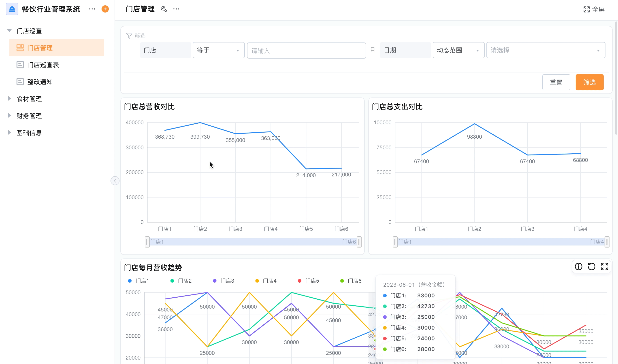The width and height of the screenshot is (618, 364).
Task: Click the 399,730 data label on revenue chart
Action: coord(200,137)
